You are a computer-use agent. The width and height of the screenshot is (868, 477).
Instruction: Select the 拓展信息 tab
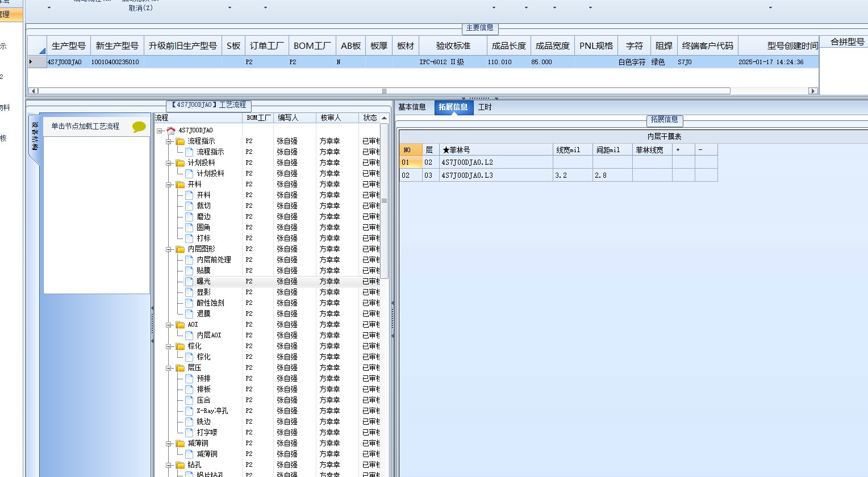(453, 107)
